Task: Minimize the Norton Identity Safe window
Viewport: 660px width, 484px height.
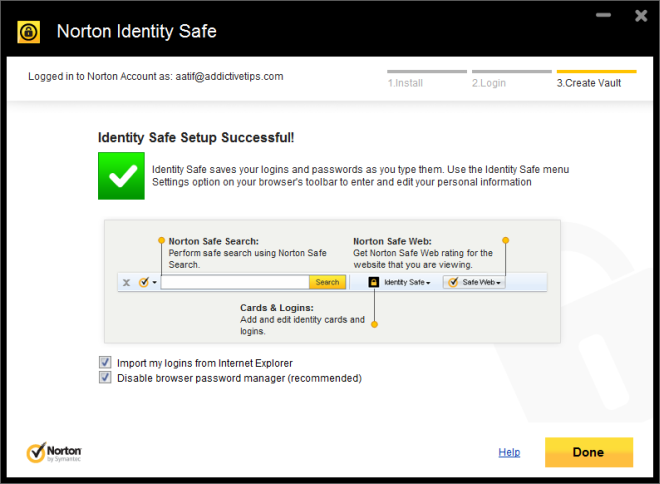Action: (602, 17)
